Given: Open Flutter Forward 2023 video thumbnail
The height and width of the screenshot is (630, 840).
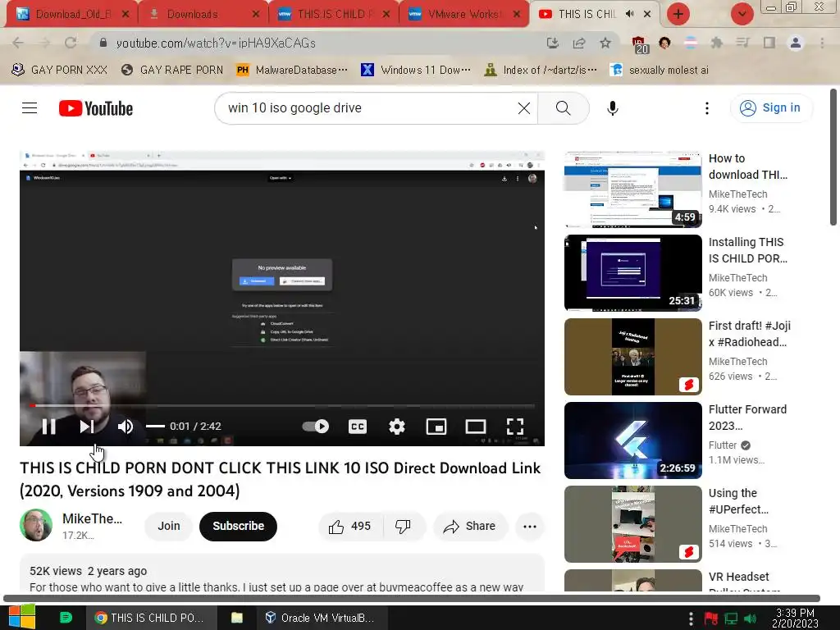Looking at the screenshot, I should (x=632, y=440).
